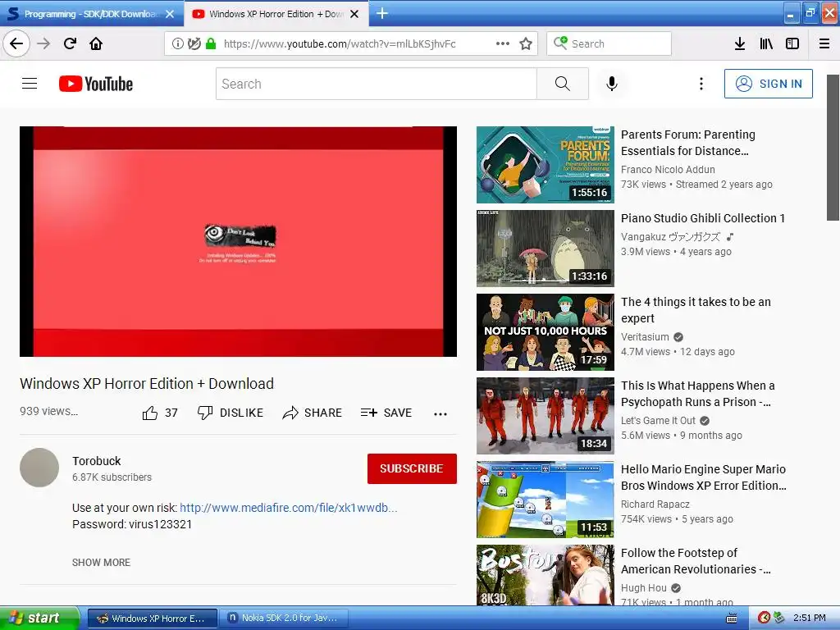Open the browser downloads arrow icon
This screenshot has width=840, height=630.
click(739, 44)
